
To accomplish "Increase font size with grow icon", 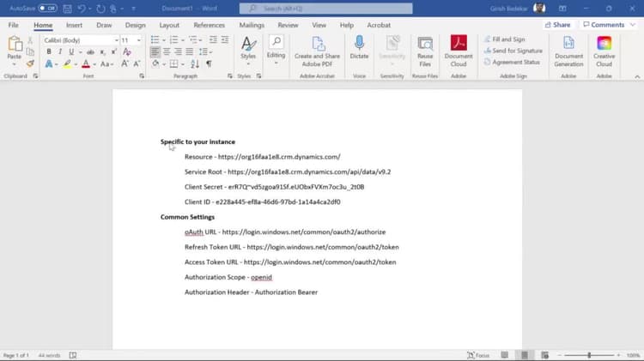I will (x=125, y=63).
